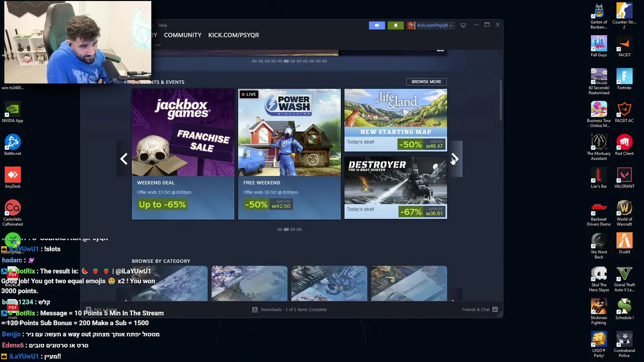Open Big Picture mode monitor icon

[463, 25]
